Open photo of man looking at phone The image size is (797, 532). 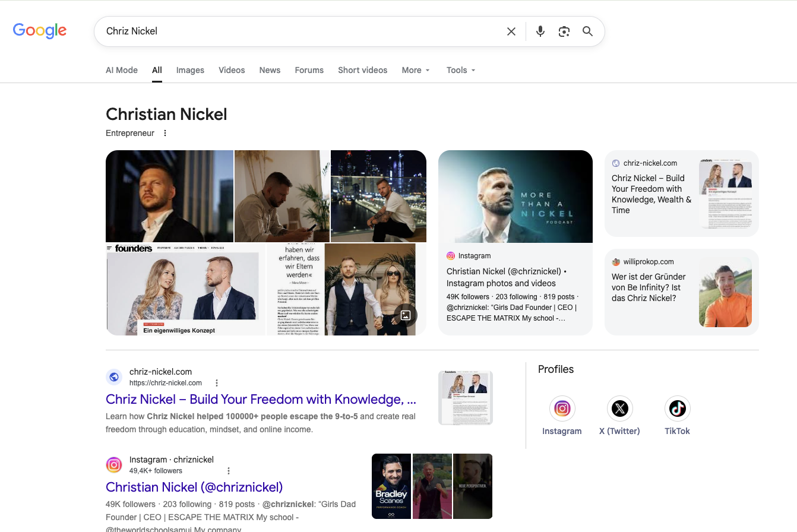coord(282,196)
